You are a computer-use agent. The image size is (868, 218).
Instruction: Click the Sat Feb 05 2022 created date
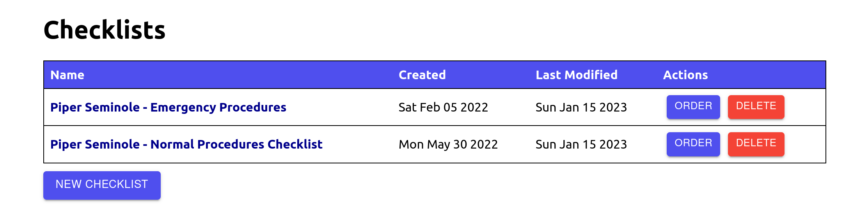pos(443,107)
